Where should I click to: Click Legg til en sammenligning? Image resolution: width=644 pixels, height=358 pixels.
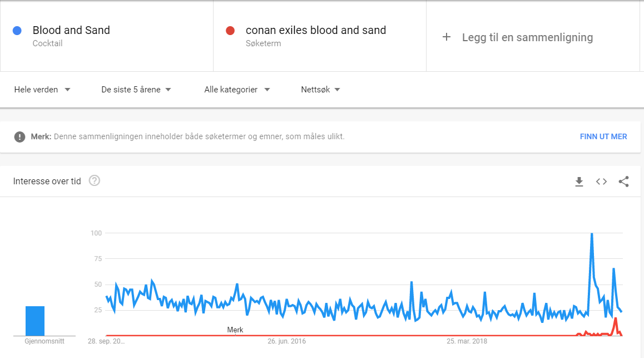point(527,37)
